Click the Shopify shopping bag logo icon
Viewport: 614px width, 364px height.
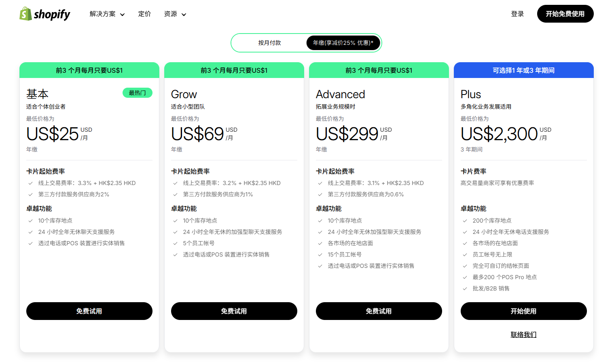point(25,14)
